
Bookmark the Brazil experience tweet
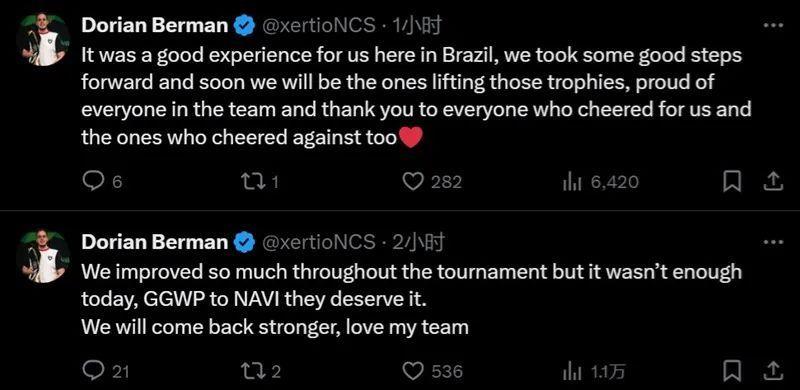click(x=732, y=182)
